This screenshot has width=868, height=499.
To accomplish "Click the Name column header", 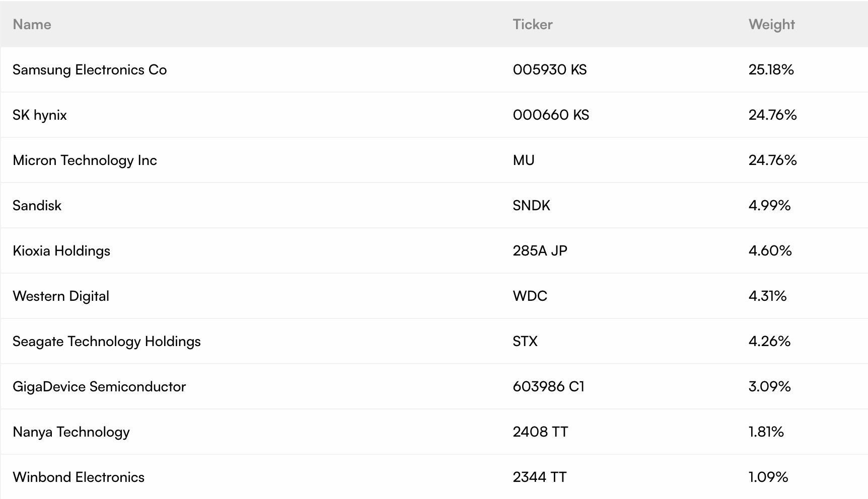I will click(x=32, y=25).
